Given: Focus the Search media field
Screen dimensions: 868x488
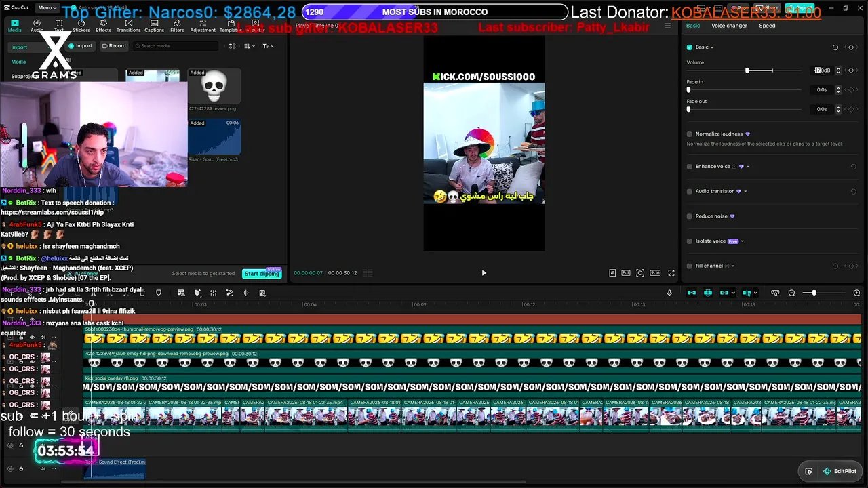Looking at the screenshot, I should pos(176,46).
